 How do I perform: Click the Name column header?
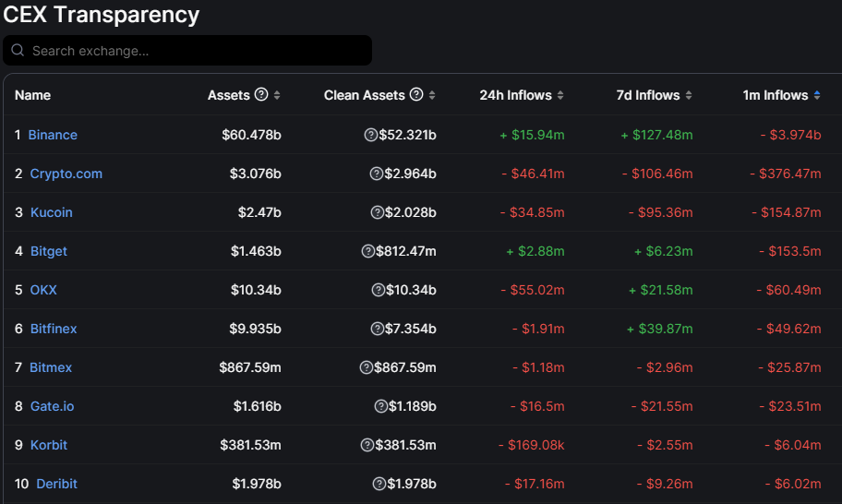(x=33, y=95)
